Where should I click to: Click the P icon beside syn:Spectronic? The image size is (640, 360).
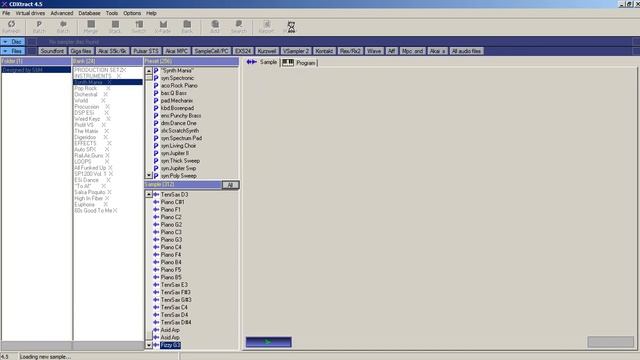pyautogui.click(x=156, y=78)
